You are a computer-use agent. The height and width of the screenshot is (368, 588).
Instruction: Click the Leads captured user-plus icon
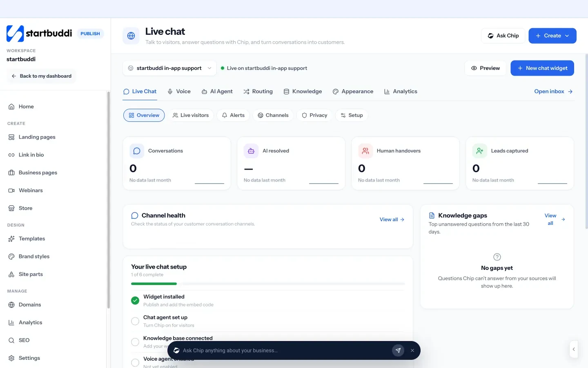click(480, 151)
